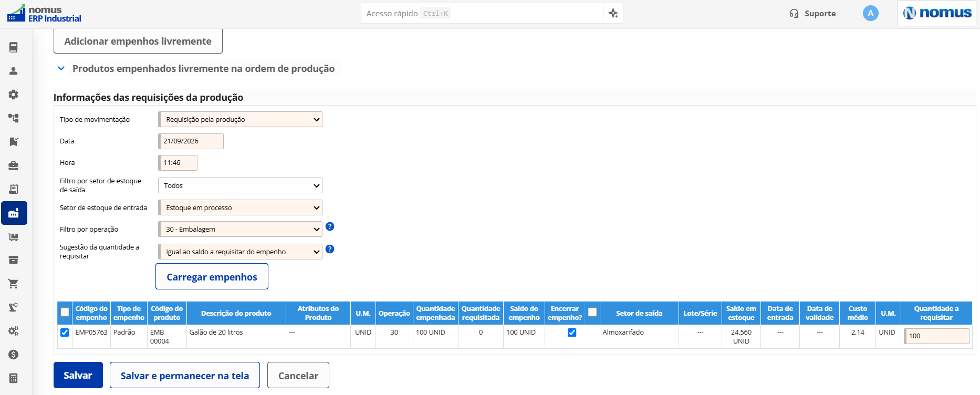Open the factory production sidebar icon
The width and height of the screenshot is (980, 395).
[14, 213]
